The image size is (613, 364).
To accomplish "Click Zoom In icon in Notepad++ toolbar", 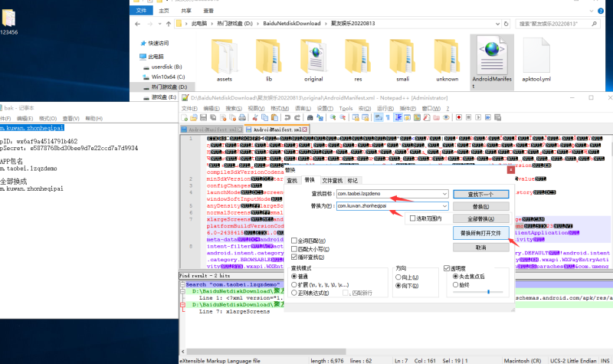I will click(x=333, y=117).
